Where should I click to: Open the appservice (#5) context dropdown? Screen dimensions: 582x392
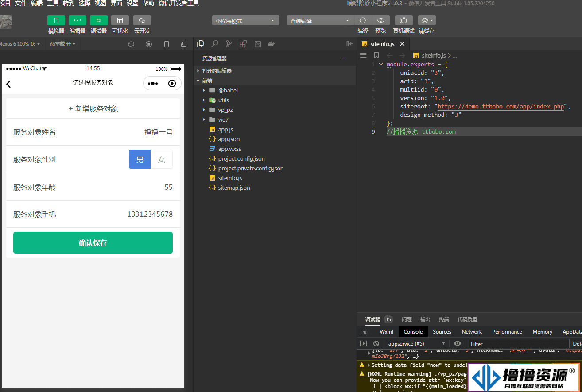416,343
